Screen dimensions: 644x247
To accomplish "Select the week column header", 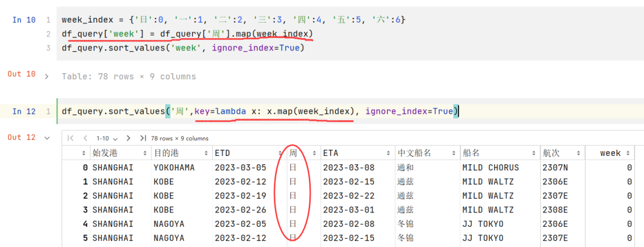I will tap(611, 153).
